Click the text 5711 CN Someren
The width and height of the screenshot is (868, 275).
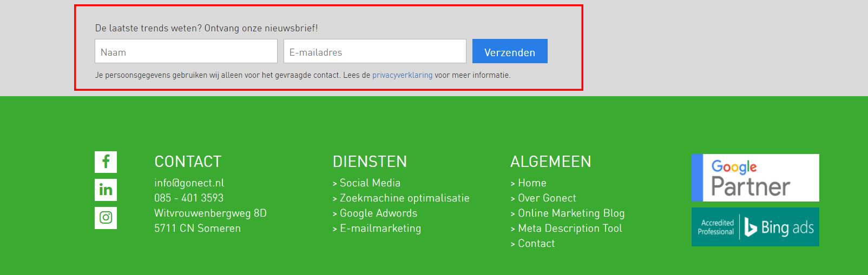[198, 229]
